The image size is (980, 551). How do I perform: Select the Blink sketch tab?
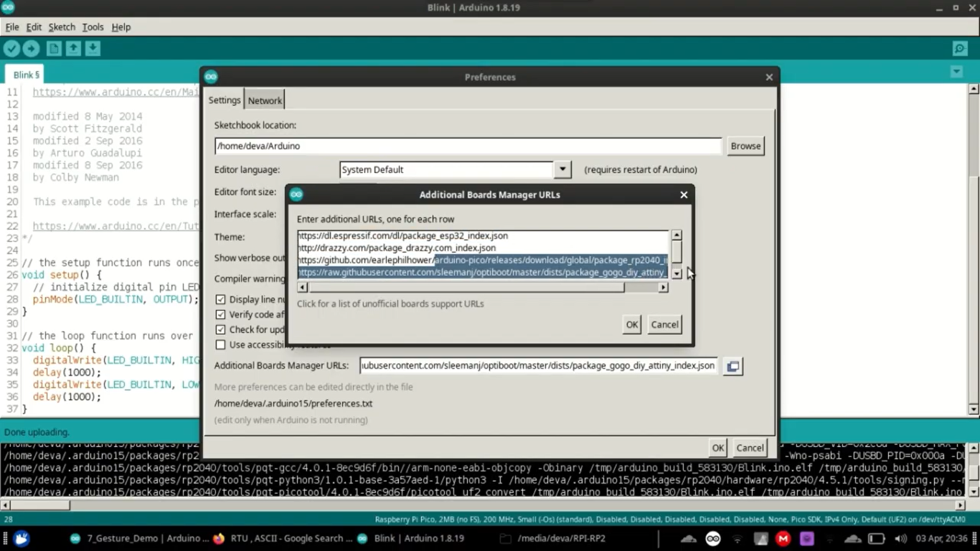(x=26, y=75)
